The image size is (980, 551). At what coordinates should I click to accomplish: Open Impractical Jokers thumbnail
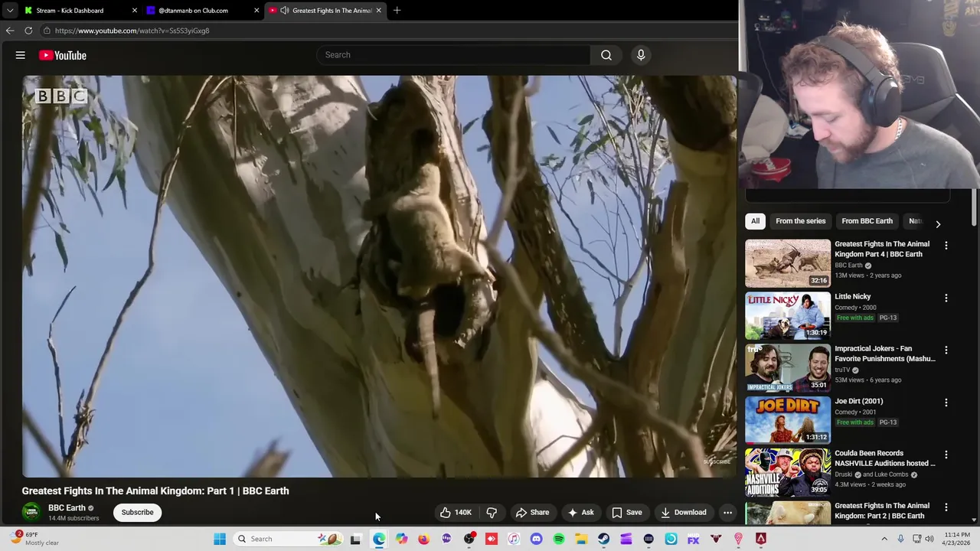tap(788, 367)
